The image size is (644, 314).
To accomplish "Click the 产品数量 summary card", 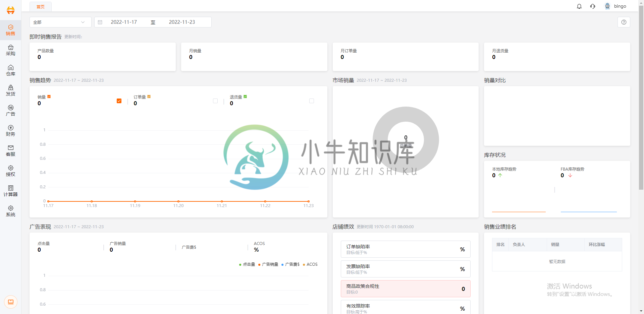I will 103,57.
